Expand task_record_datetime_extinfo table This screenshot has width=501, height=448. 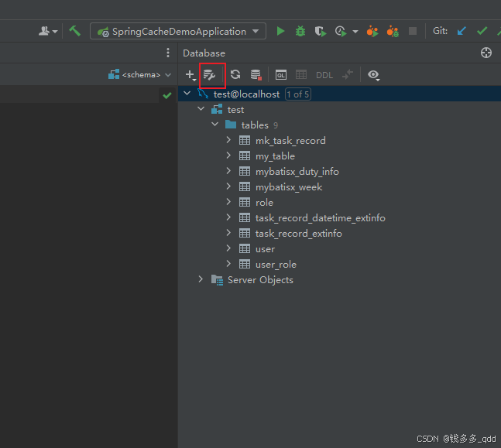(x=228, y=217)
